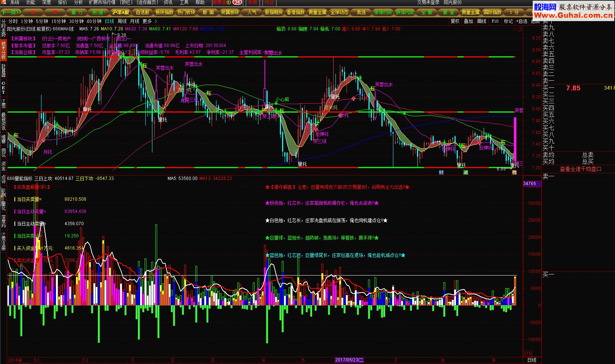Open the 深度 menu
Screen dimensions: 615x364
click(47, 2)
